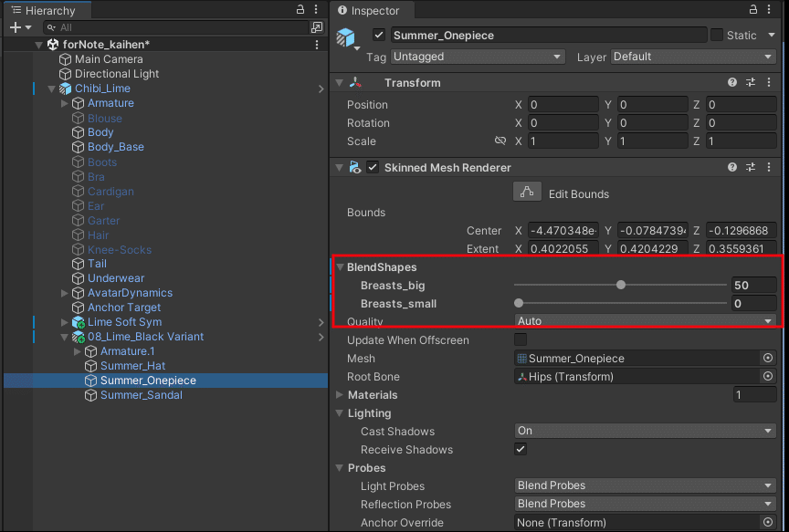Click the Skinned Mesh Renderer component icon
This screenshot has height=532, width=789.
355,167
